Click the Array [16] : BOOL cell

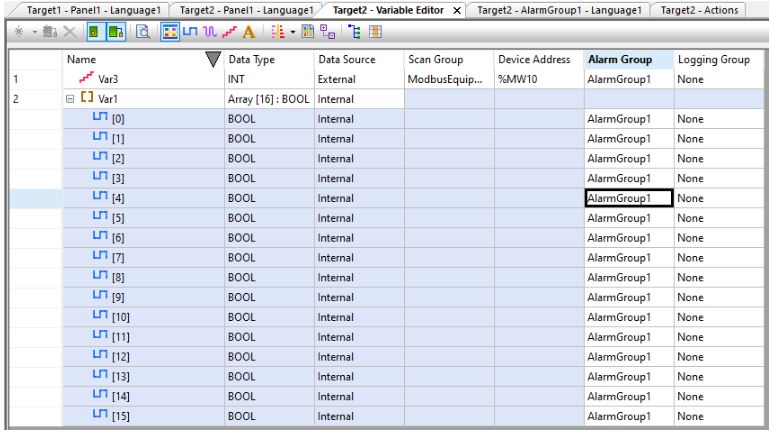tap(269, 99)
